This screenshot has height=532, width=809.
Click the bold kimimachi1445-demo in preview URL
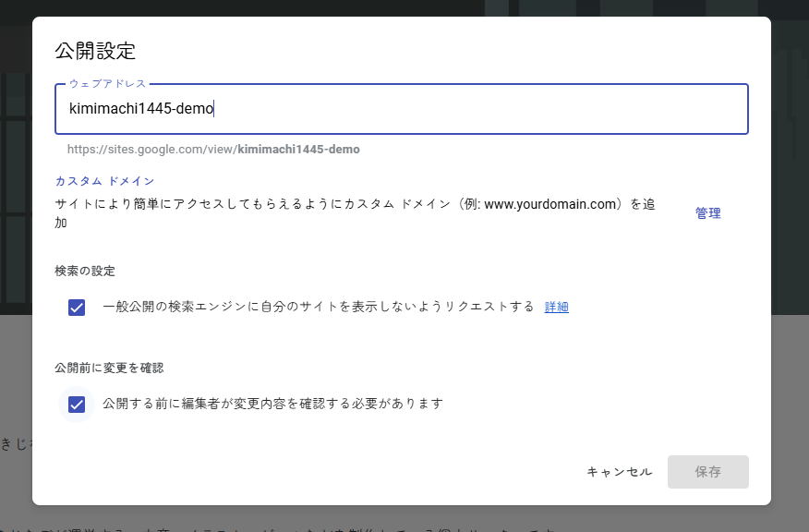tap(298, 149)
